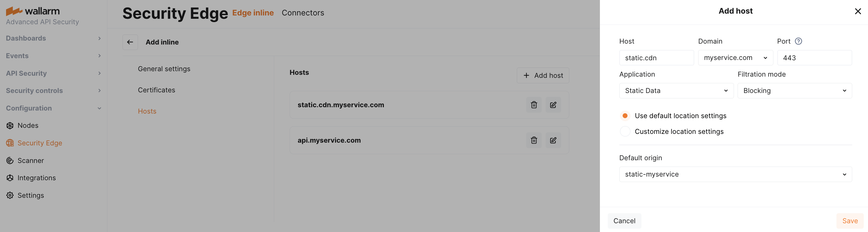Click the Save button
868x232 pixels.
850,221
